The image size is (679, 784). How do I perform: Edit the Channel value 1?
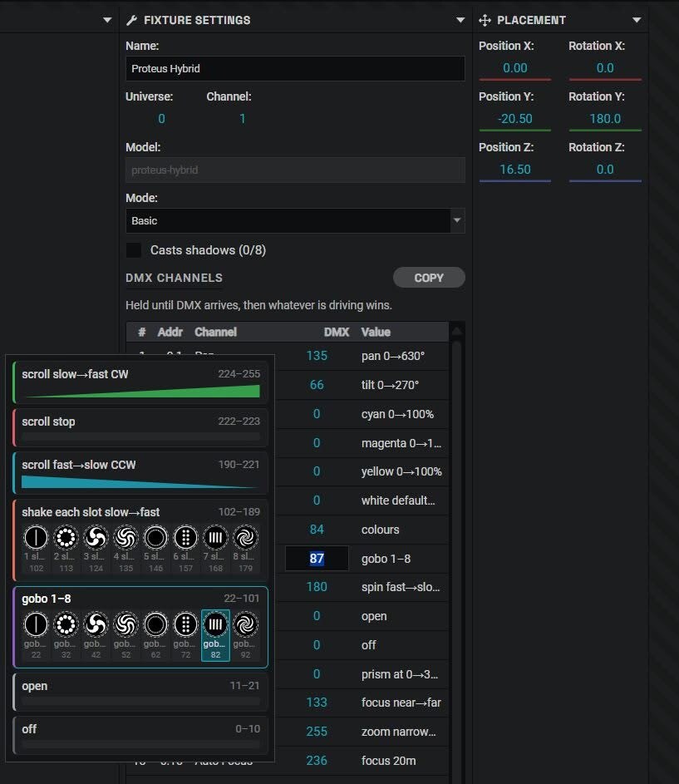(243, 119)
